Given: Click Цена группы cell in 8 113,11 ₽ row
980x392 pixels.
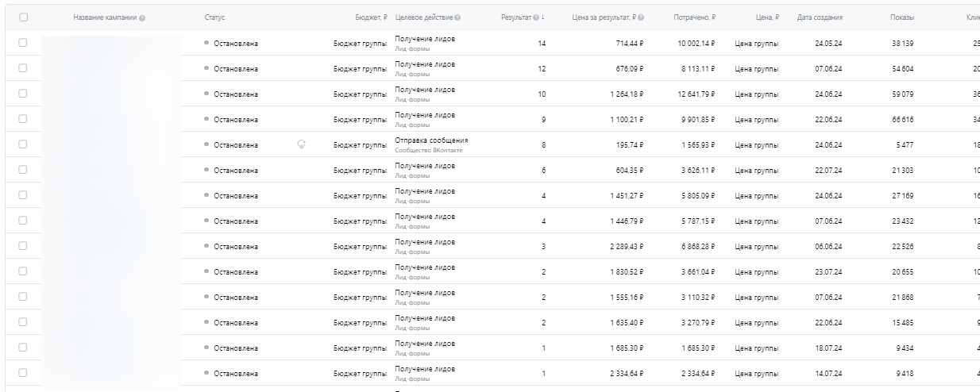Looking at the screenshot, I should coord(756,69).
